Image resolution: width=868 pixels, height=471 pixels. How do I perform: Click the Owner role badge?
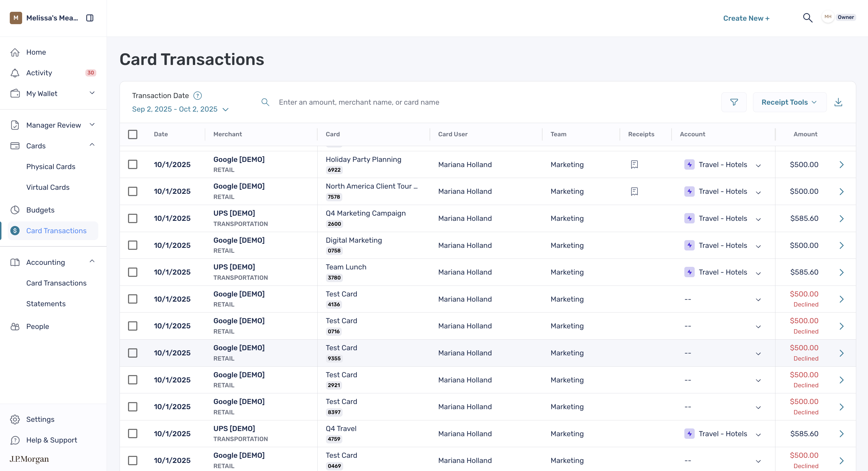click(846, 17)
